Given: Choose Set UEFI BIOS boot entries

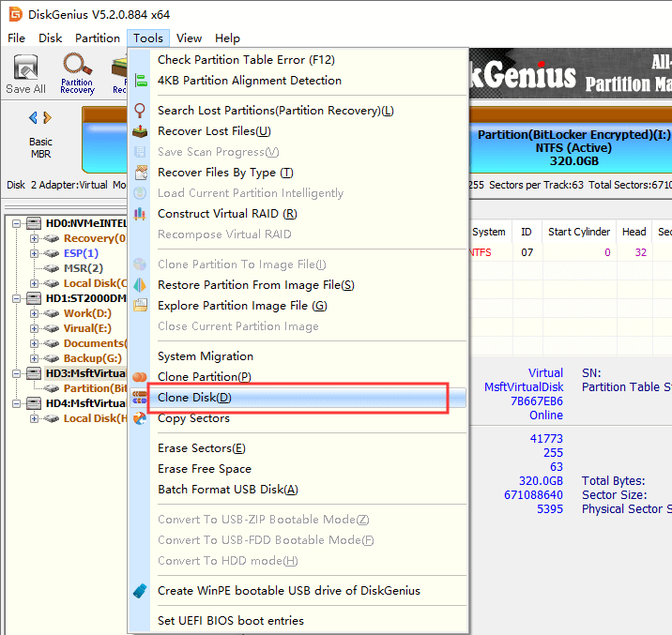Looking at the screenshot, I should [230, 621].
